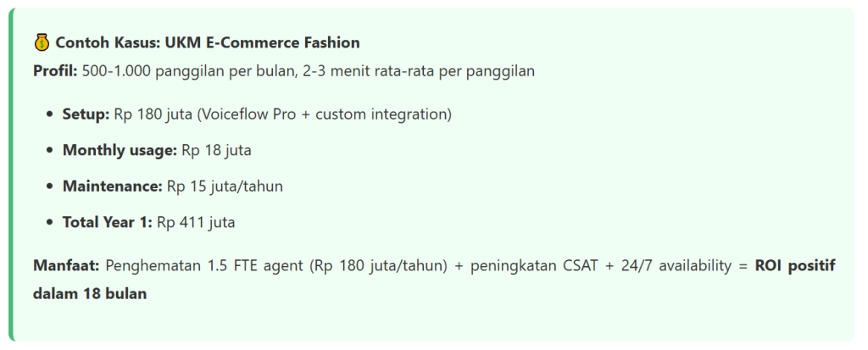The width and height of the screenshot is (868, 350).
Task: Click the bold "ROI positif" text
Action: tap(795, 266)
